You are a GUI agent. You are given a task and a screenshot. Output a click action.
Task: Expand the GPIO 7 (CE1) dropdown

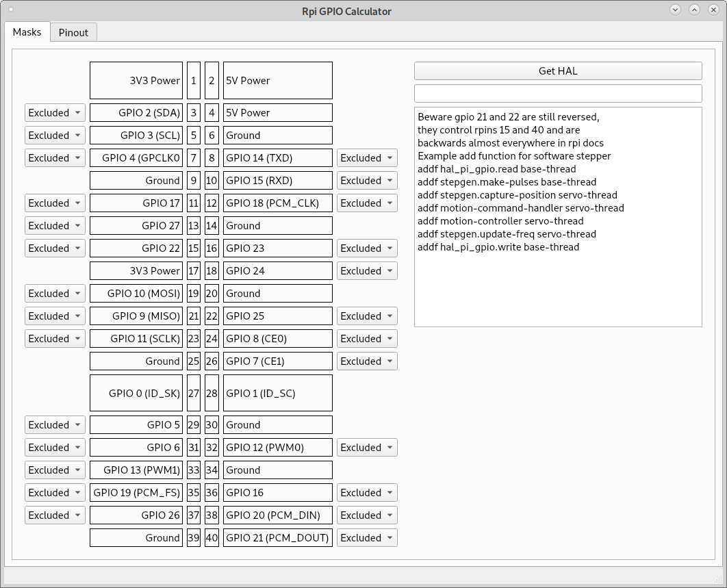[367, 361]
